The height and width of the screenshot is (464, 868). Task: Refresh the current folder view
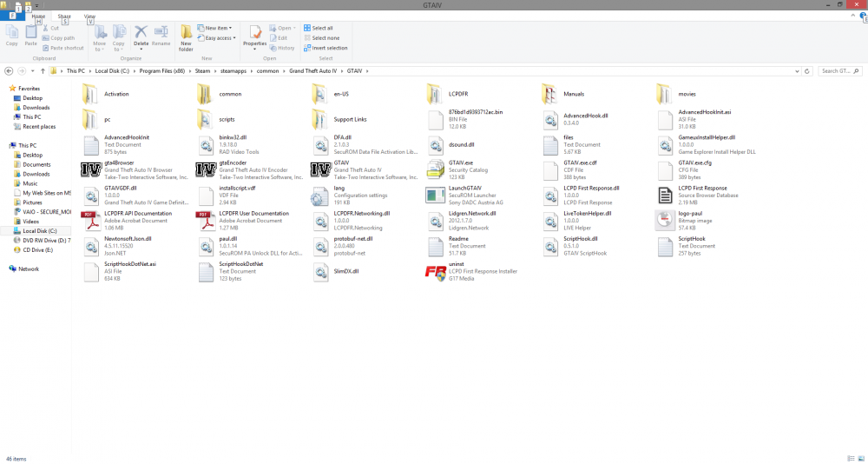(x=807, y=71)
